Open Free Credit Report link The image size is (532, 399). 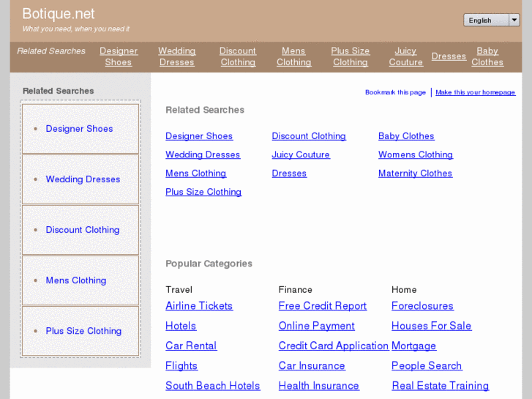click(322, 306)
